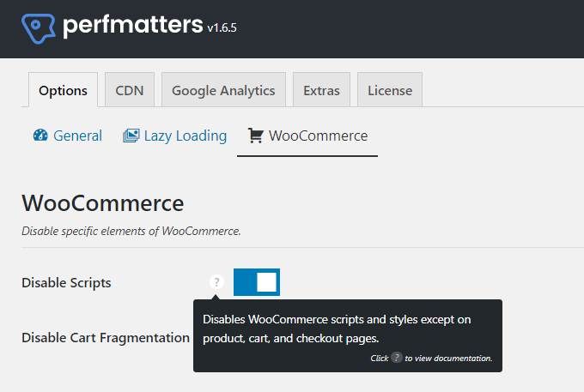584x392 pixels.
Task: Click the Disable Scripts help question mark
Action: pyautogui.click(x=216, y=282)
